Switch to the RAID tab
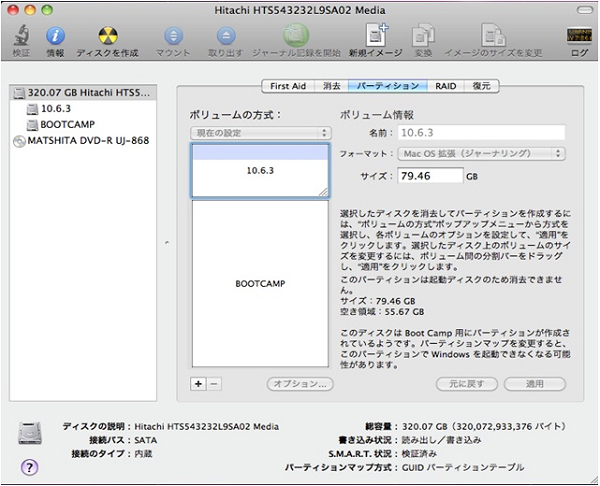 445,86
